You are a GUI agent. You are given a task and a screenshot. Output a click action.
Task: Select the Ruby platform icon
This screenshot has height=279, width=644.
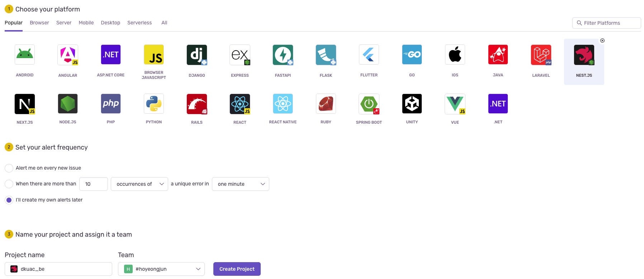click(326, 104)
